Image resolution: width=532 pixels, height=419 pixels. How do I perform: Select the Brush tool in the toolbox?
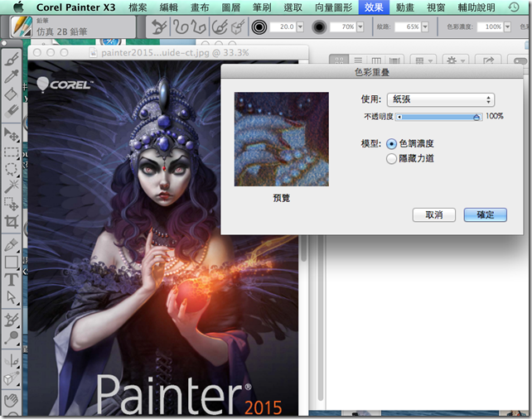(12, 60)
